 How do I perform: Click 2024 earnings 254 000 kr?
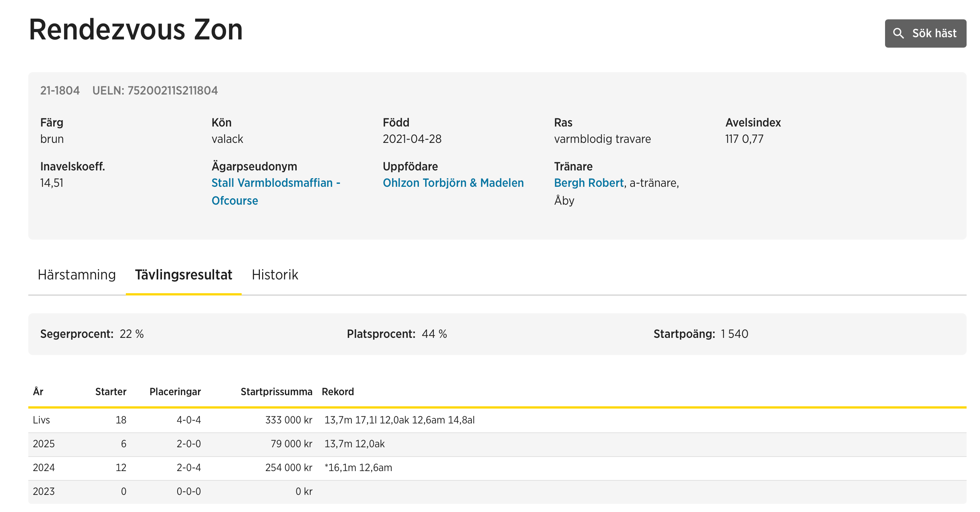click(x=289, y=467)
